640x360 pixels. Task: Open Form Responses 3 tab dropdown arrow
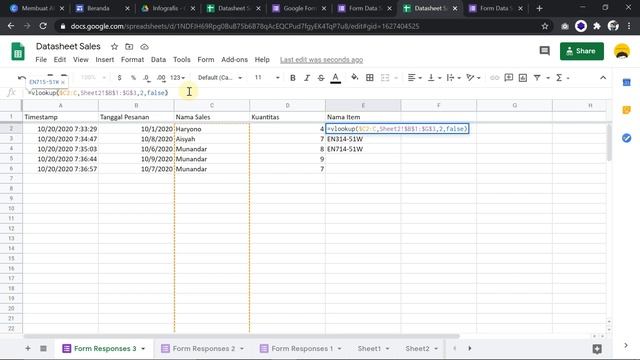pyautogui.click(x=143, y=349)
